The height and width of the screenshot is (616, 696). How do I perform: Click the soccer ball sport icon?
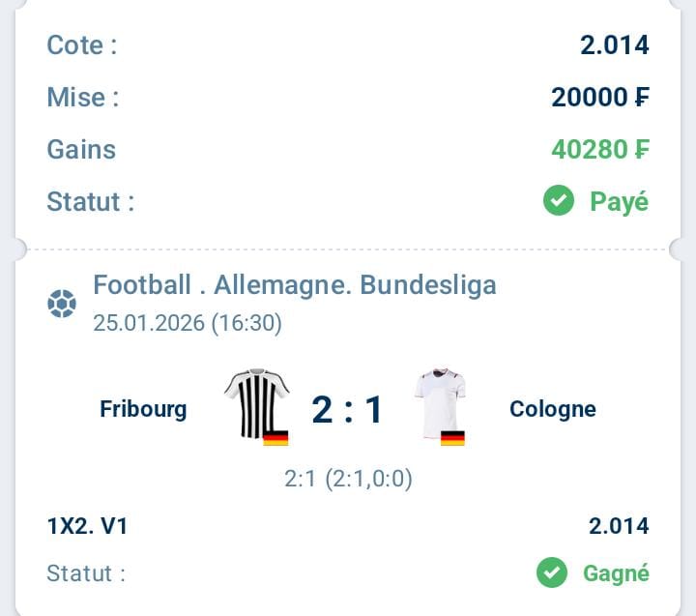62,305
